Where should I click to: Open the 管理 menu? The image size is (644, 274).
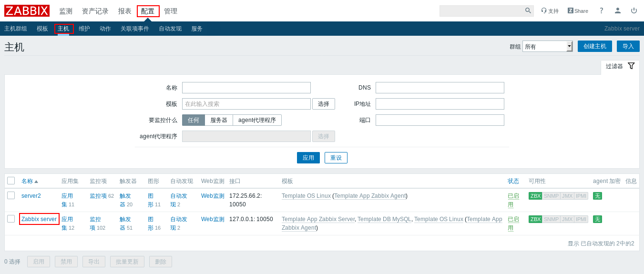point(171,11)
